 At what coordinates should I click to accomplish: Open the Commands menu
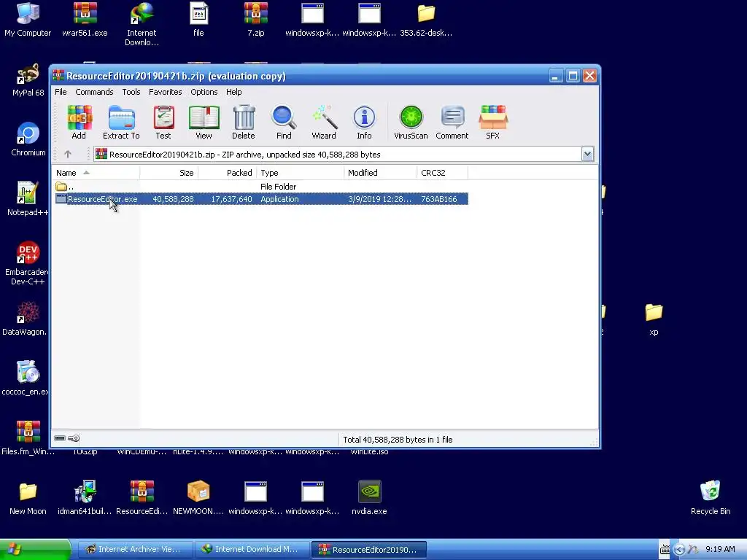click(94, 92)
